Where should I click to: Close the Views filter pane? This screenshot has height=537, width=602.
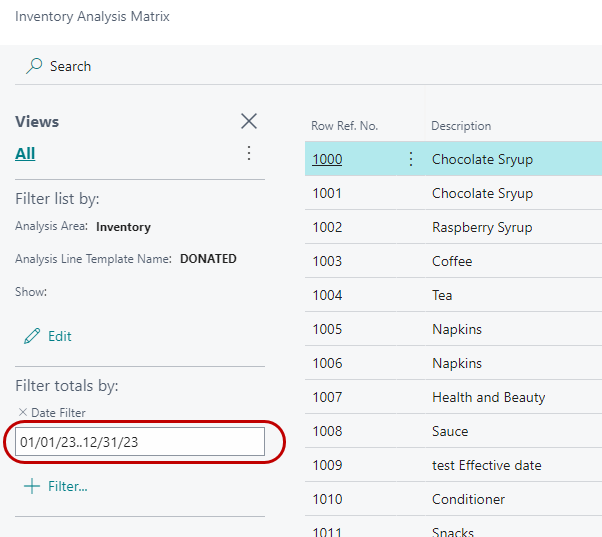tap(249, 121)
